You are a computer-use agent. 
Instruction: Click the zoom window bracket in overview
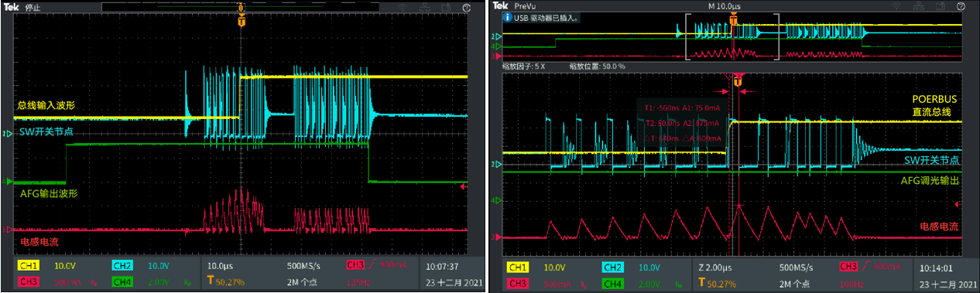coord(732,36)
